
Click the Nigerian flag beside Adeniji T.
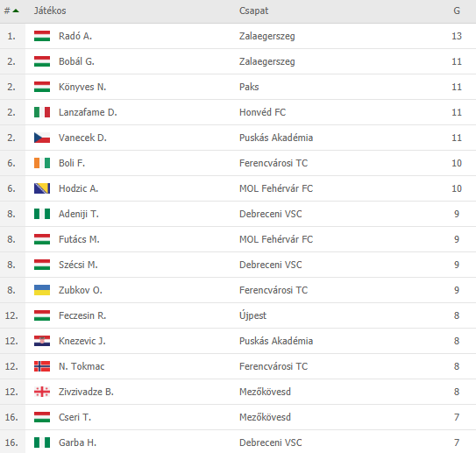42,214
